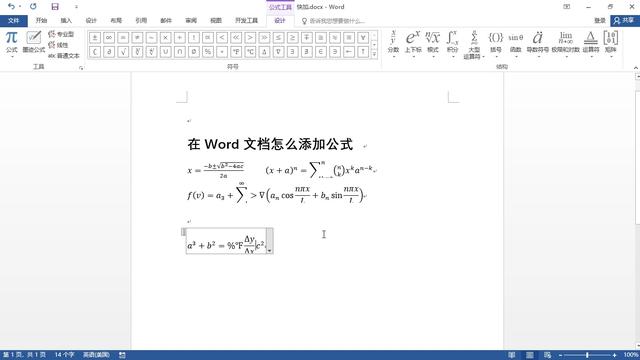Insert the for-all ∀ symbol
This screenshot has height=360, width=640.
363,38
